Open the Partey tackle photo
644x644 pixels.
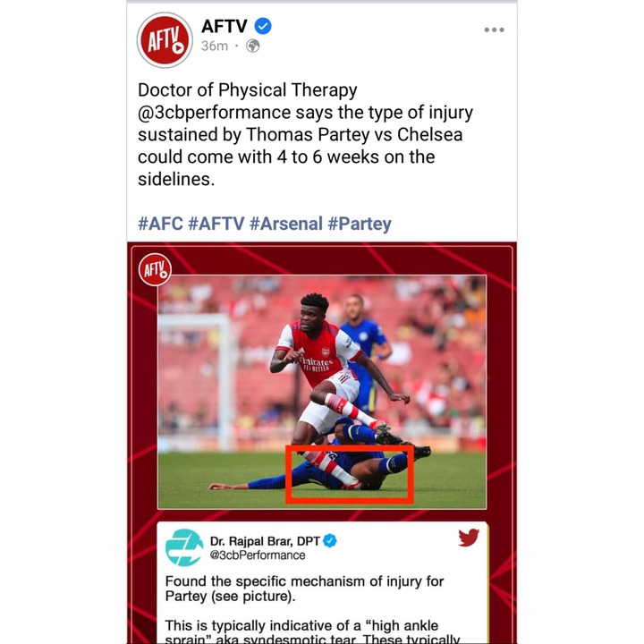(322, 392)
